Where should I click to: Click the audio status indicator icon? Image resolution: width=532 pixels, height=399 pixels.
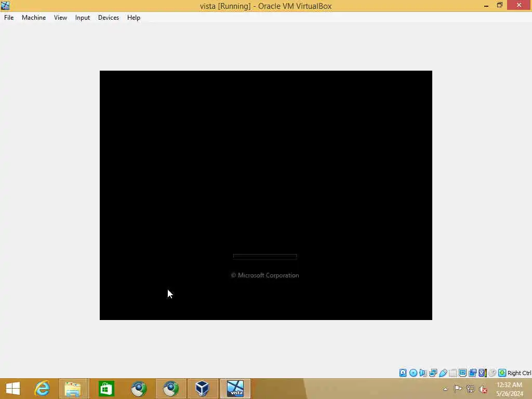coord(423,373)
